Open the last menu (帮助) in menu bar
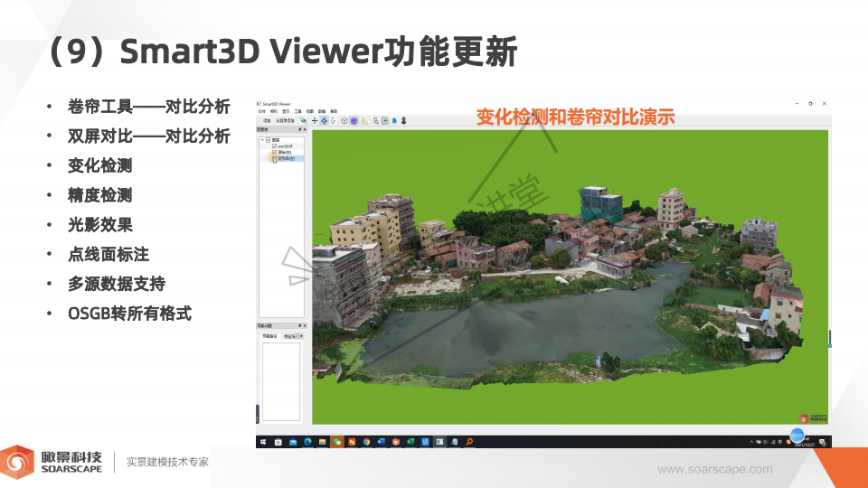This screenshot has height=488, width=868. 334,111
